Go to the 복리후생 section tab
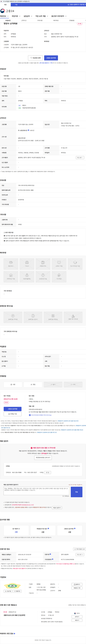This screenshot has width=86, height=644. tap(56, 20)
